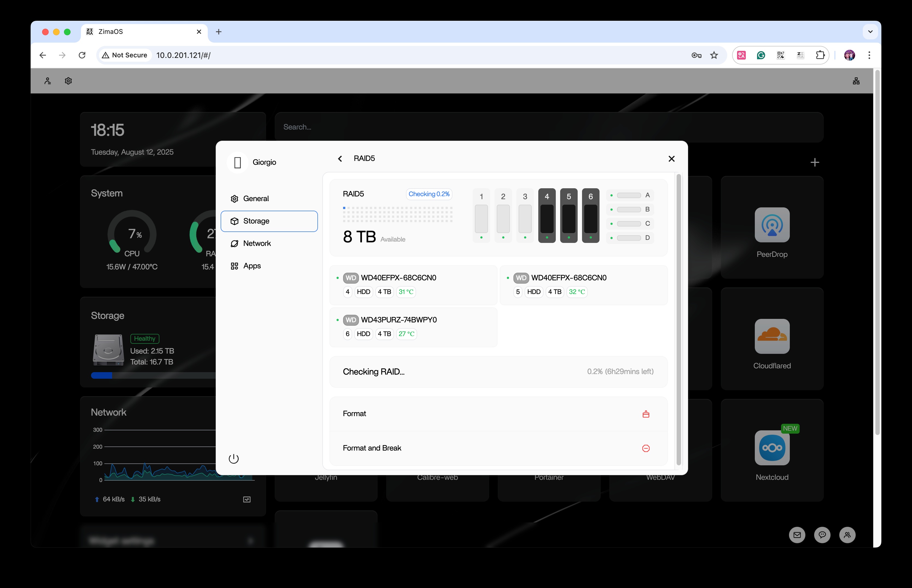Select the Storage settings tab
The height and width of the screenshot is (588, 912).
pos(269,221)
